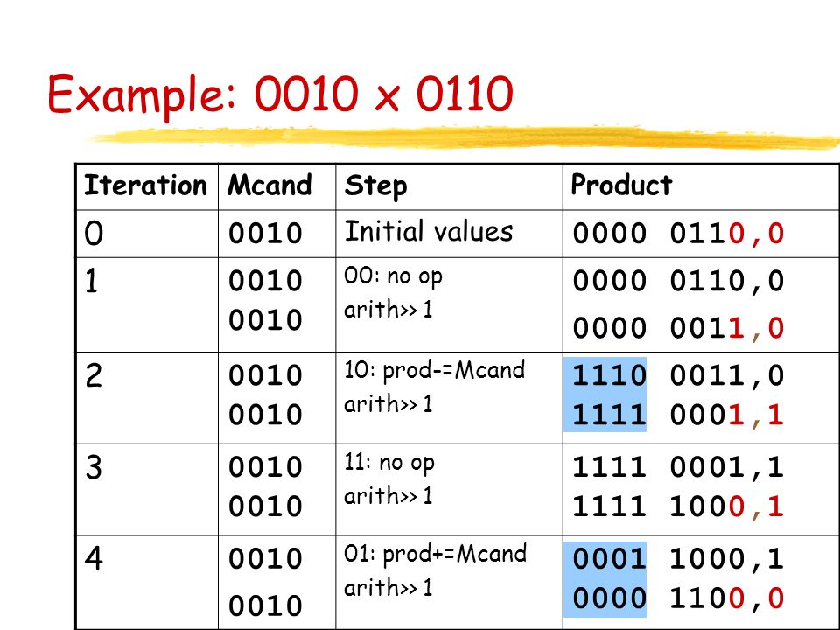The image size is (840, 630).
Task: Select '10: prod-=Mcand' step text
Action: tap(435, 370)
